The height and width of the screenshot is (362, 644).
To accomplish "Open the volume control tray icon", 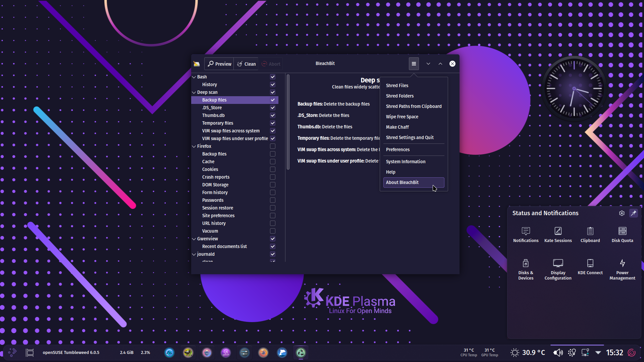I will tap(558, 353).
